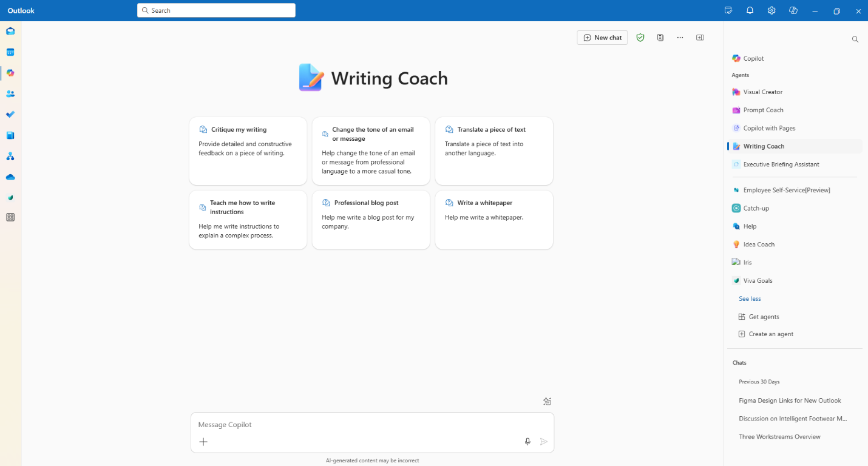Select Teach me how to write instructions card
Image resolution: width=868 pixels, height=466 pixels.
(x=248, y=220)
